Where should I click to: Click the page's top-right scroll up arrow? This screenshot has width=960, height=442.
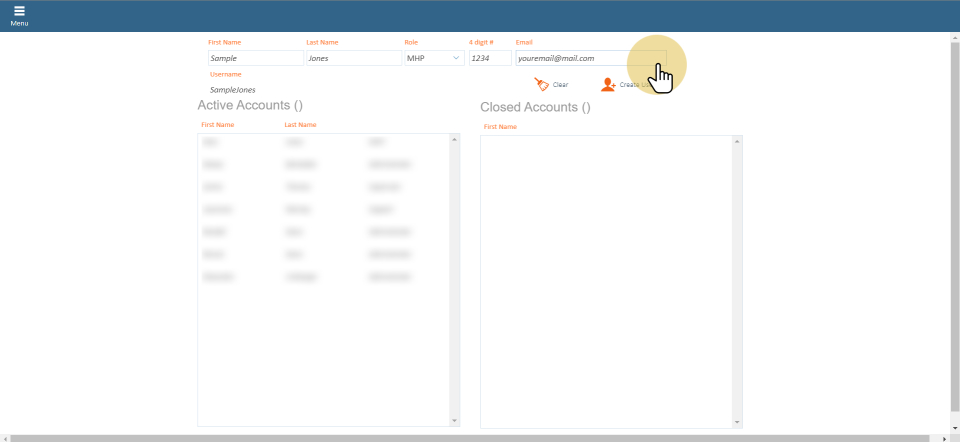(x=954, y=38)
